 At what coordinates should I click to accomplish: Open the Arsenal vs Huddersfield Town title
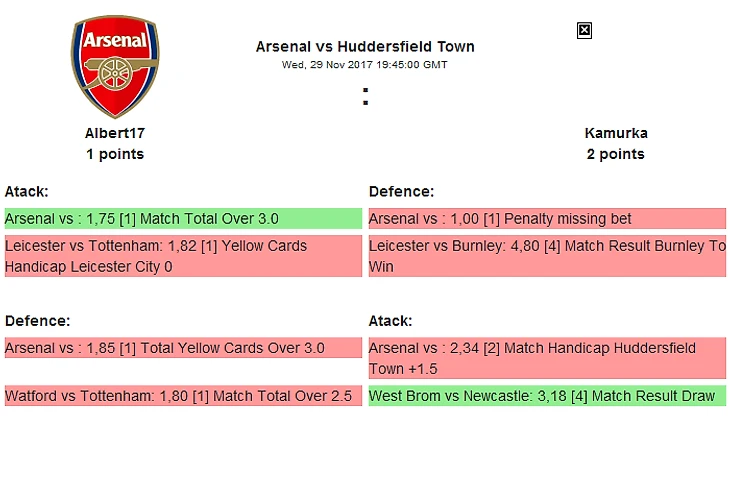[365, 47]
